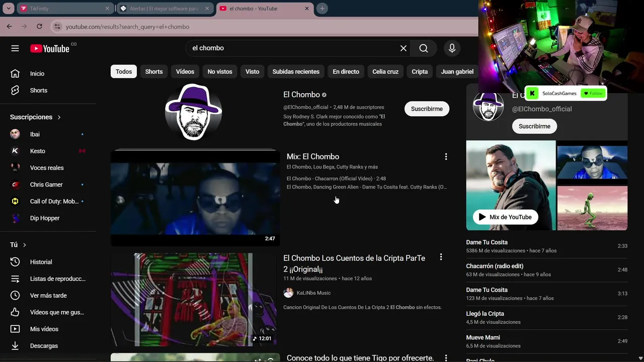This screenshot has width=644, height=362.
Task: Open Ver más tarde list
Action: (48, 296)
